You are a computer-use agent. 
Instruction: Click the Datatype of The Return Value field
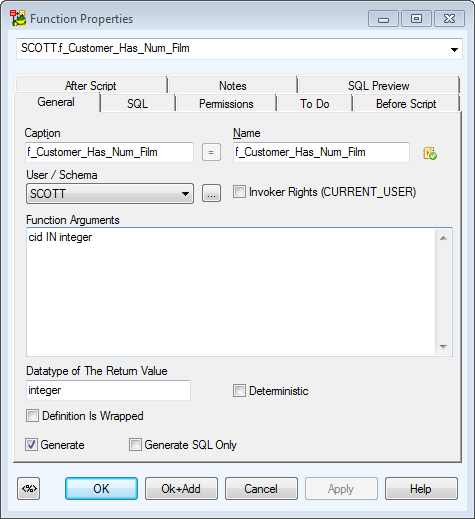108,390
